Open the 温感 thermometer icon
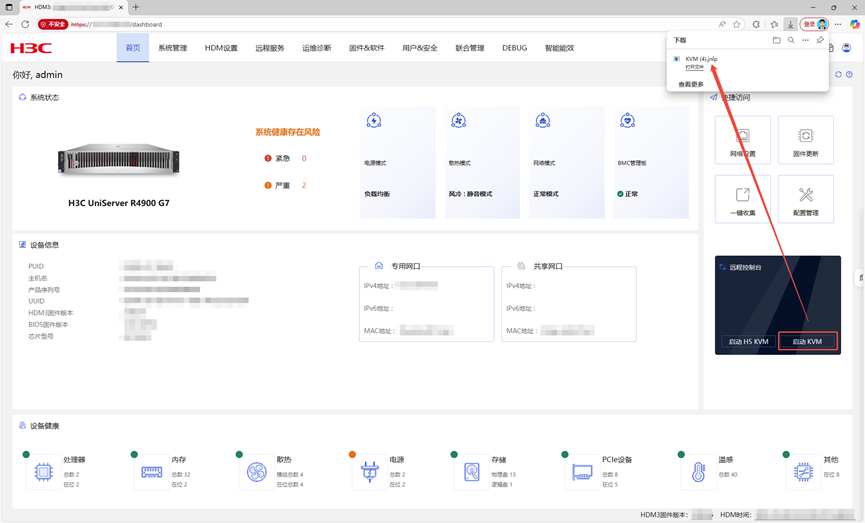Image resolution: width=865 pixels, height=523 pixels. (698, 472)
